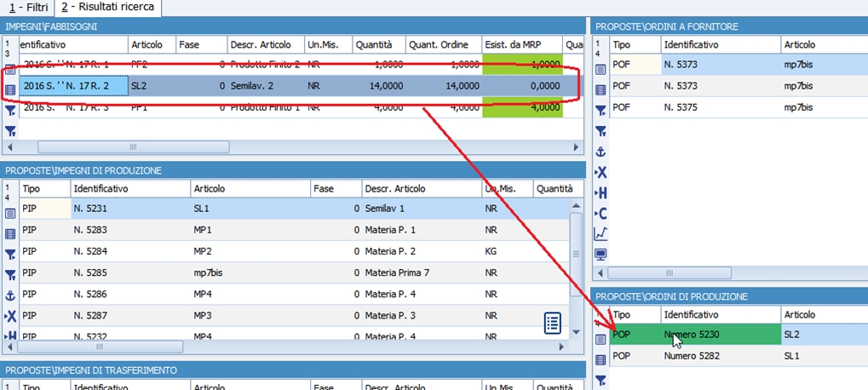Viewport: 868px width, 390px height.
Task: Click 'SL1' article cell in Ordini di Produzione
Action: [x=825, y=356]
